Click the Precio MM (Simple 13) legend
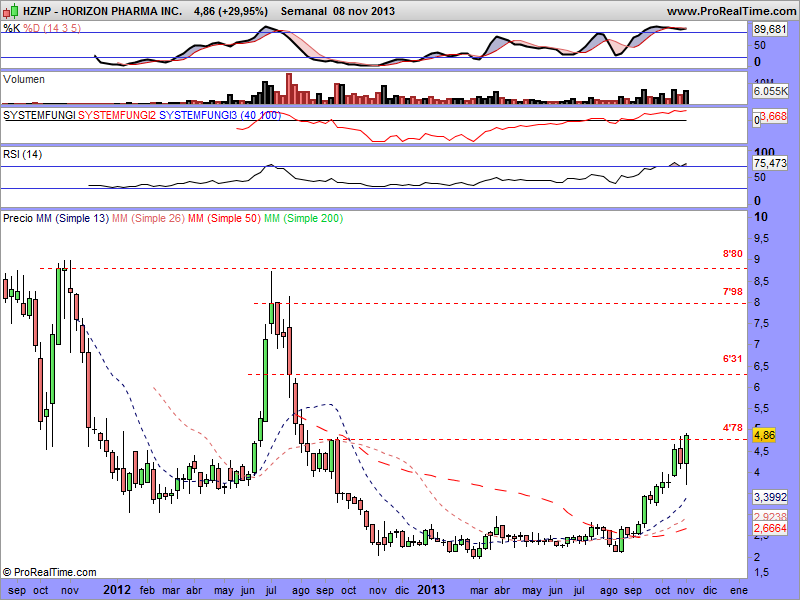The height and width of the screenshot is (600, 800). (x=55, y=217)
